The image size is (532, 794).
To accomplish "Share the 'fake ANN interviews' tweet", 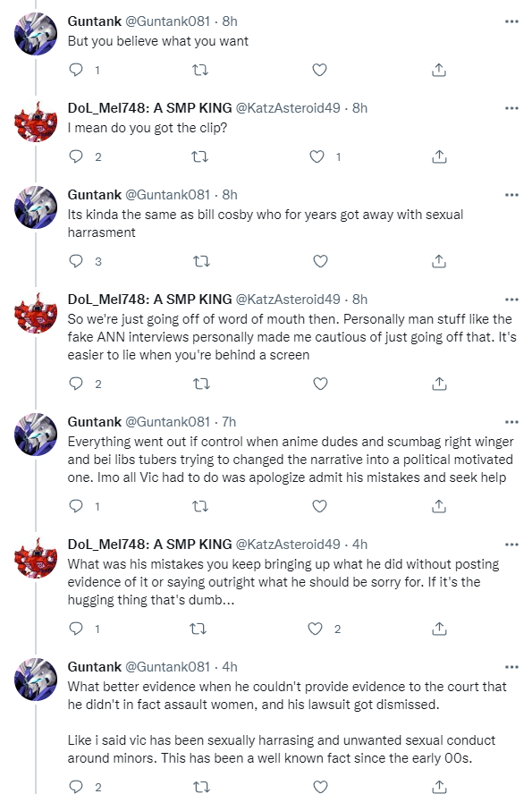I will click(x=439, y=384).
